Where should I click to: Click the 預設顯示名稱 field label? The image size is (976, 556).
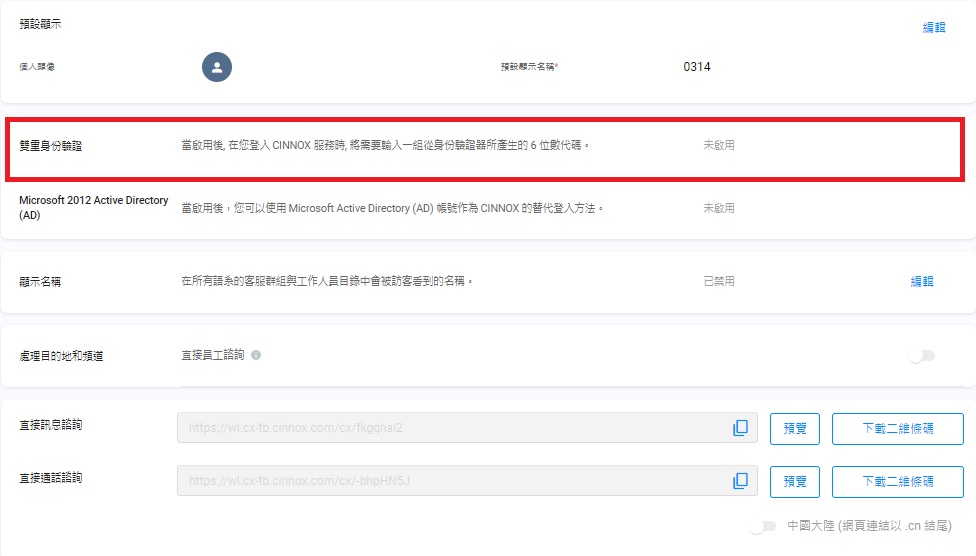point(529,67)
